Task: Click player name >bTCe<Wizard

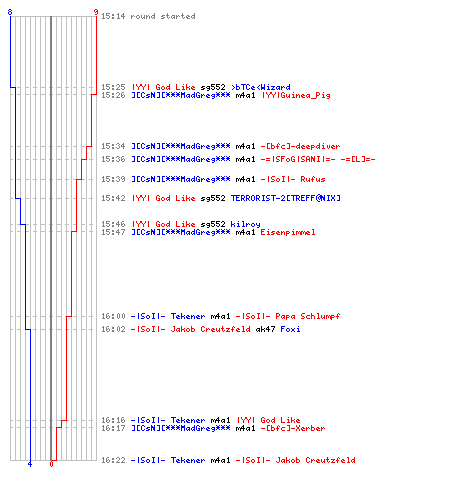Action: click(261, 87)
